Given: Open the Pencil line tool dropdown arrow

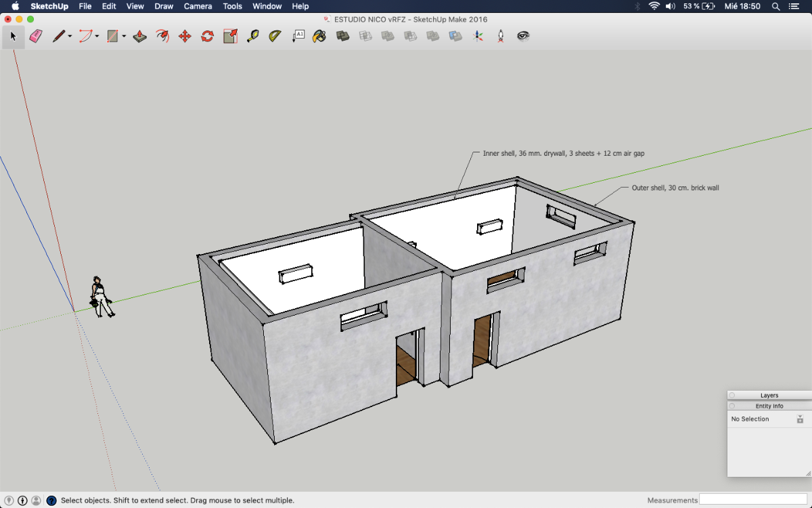Looking at the screenshot, I should point(70,37).
